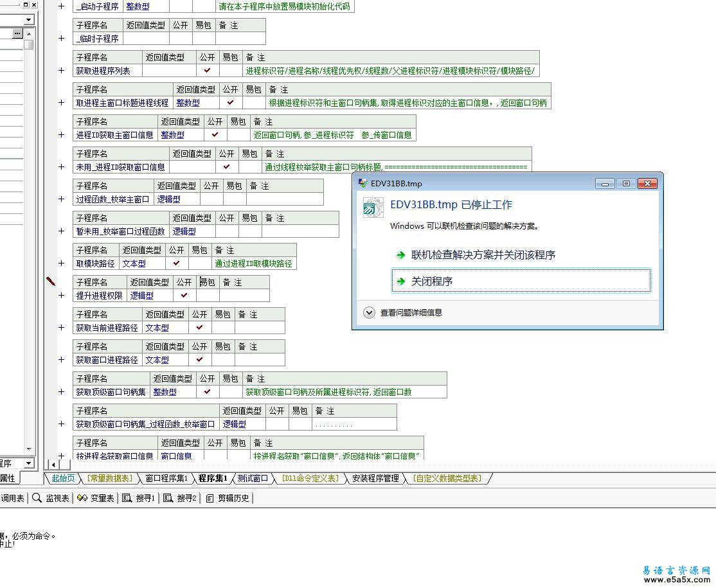Open the dropdown at top of left panel
The width and height of the screenshot is (716, 588).
[29, 20]
